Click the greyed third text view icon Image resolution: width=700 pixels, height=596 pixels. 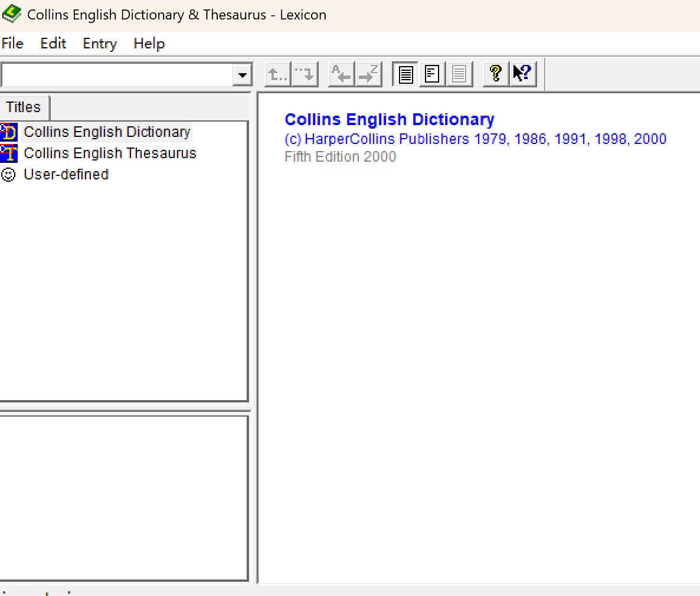click(460, 74)
